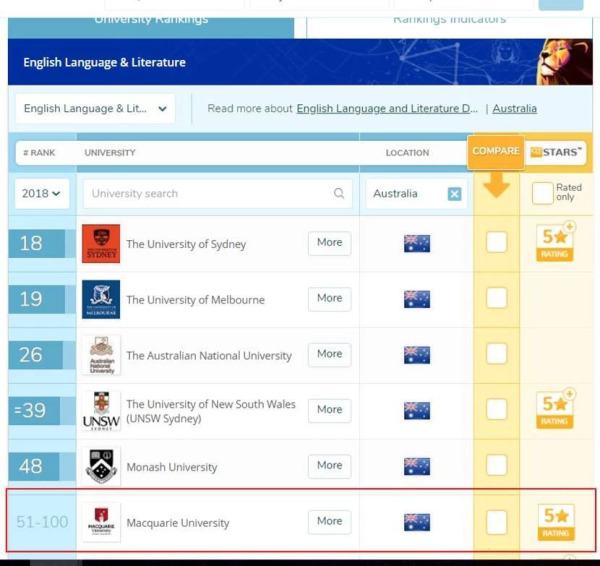Click Australian flag in UNSW row

(x=417, y=411)
